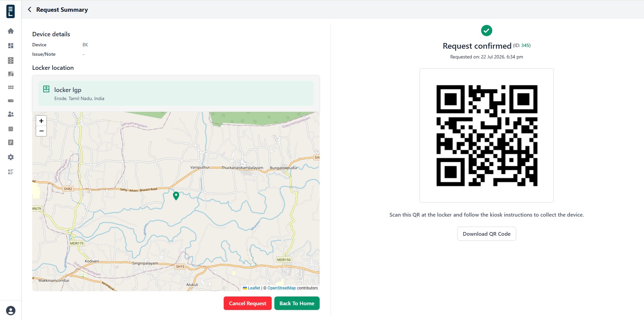644x320 pixels.
Task: Click the QR scan instructions text
Action: coord(487,215)
